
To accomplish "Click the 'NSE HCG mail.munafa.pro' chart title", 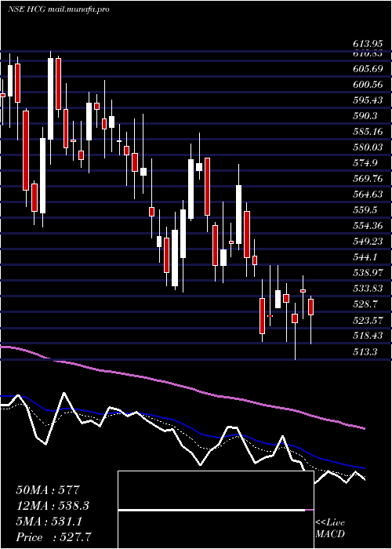I will coord(59,9).
